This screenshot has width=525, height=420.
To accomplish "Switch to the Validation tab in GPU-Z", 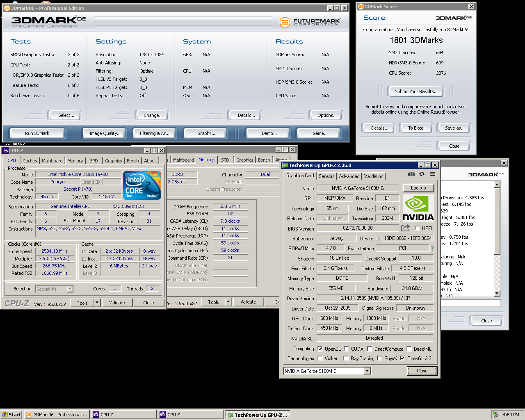I will (x=374, y=176).
